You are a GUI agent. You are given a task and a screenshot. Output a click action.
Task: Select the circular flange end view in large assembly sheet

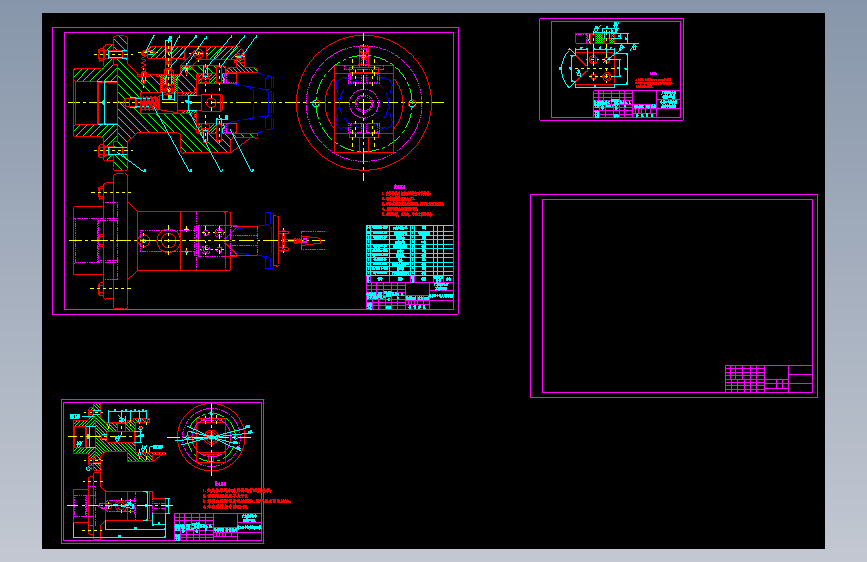point(364,103)
